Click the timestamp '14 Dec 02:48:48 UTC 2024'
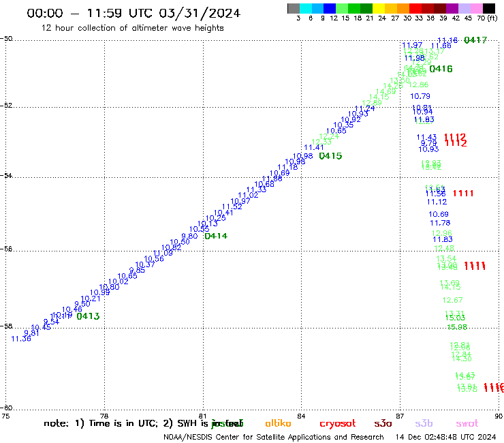The image size is (504, 443). (x=445, y=438)
